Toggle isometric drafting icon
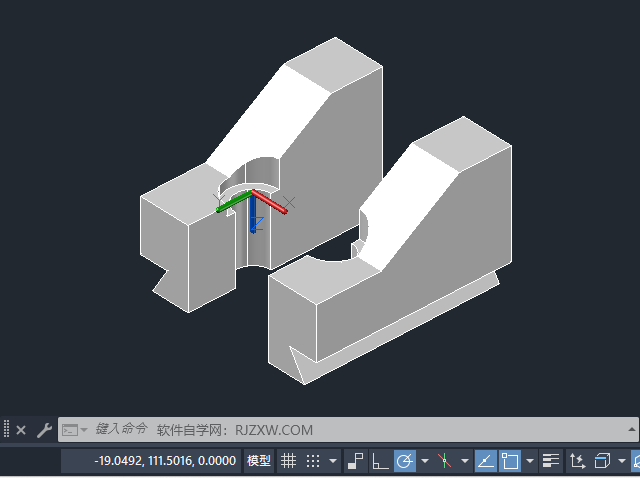Image resolution: width=640 pixels, height=478 pixels. pos(444,461)
